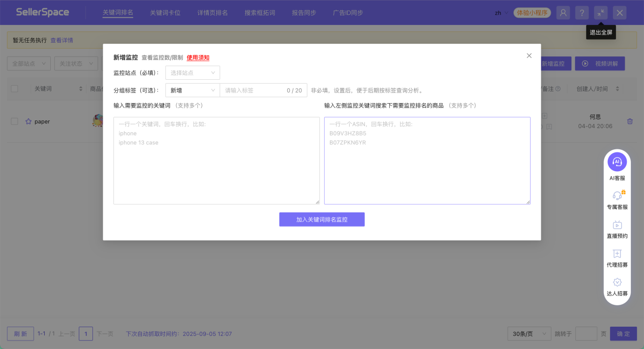Open the 直播预约 icon

617,225
